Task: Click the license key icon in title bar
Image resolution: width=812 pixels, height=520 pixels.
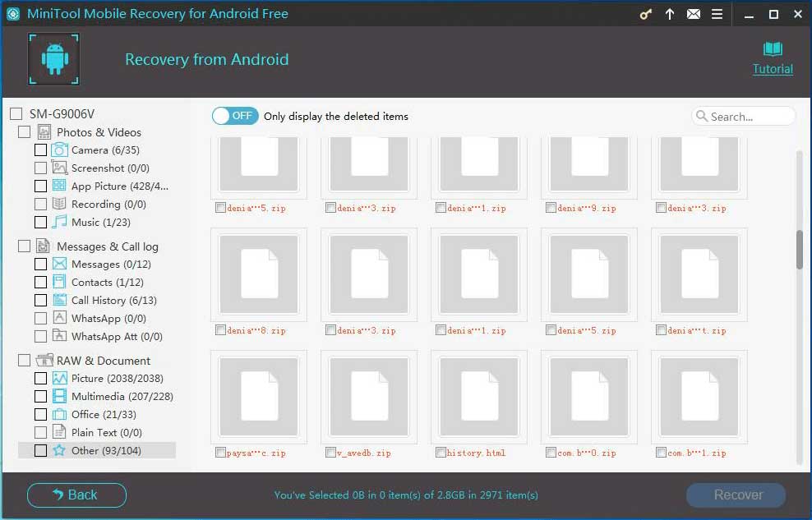Action: click(x=646, y=14)
